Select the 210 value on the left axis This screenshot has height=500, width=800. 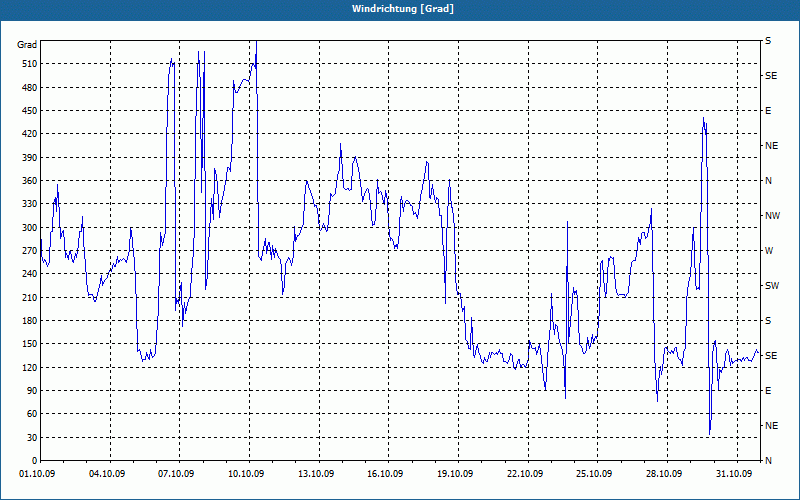30,297
